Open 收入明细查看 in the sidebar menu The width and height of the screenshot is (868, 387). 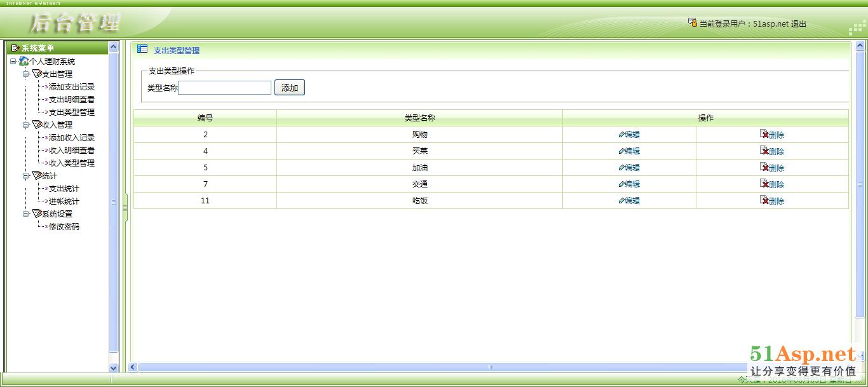coord(72,151)
